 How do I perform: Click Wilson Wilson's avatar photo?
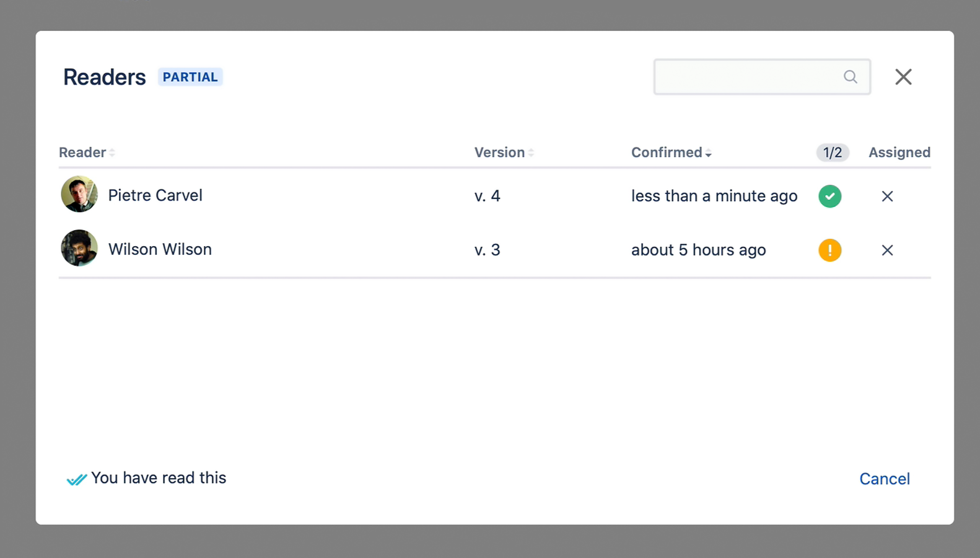tap(79, 249)
